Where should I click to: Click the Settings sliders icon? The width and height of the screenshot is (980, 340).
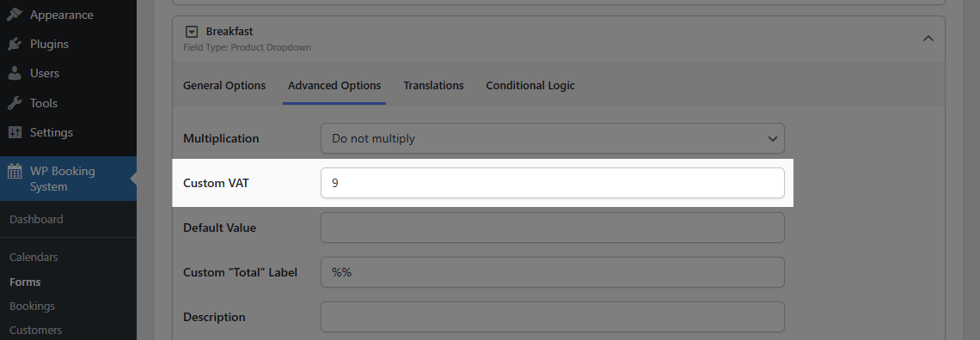15,132
